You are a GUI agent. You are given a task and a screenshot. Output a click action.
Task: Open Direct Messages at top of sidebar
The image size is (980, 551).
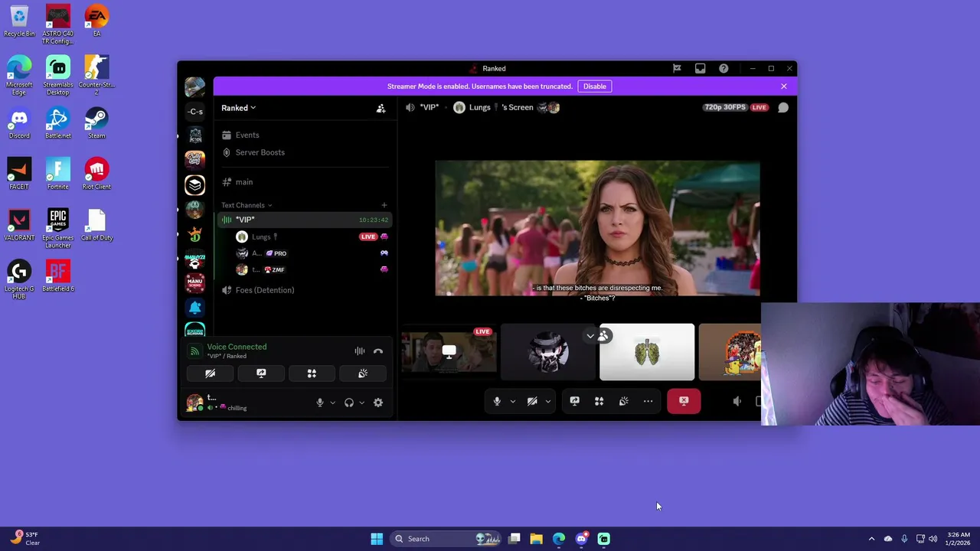tap(195, 86)
